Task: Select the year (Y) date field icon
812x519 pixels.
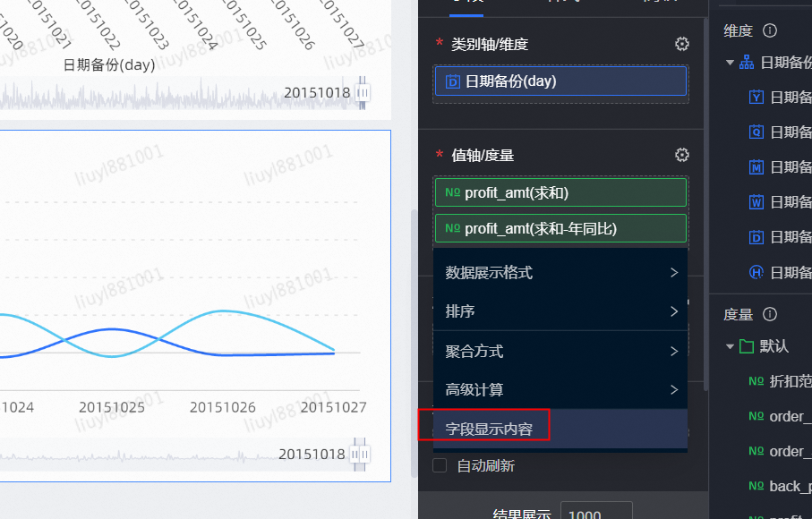Action: click(756, 98)
